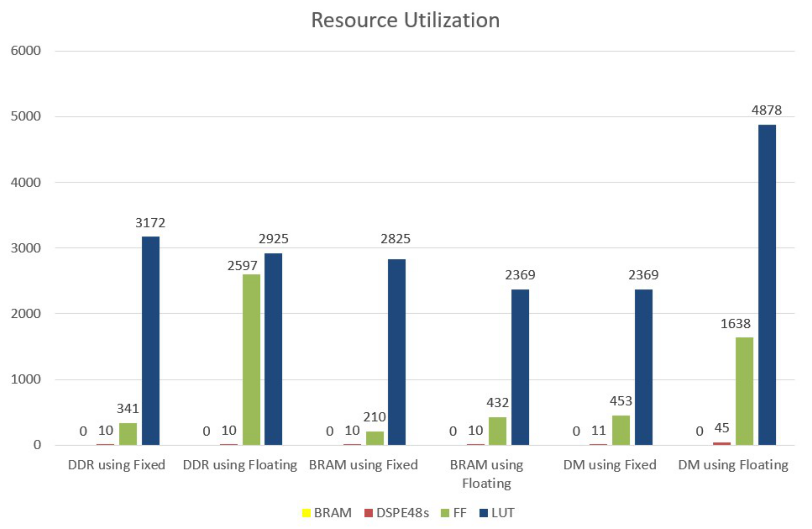Click the DSPE48s legend text

(402, 513)
